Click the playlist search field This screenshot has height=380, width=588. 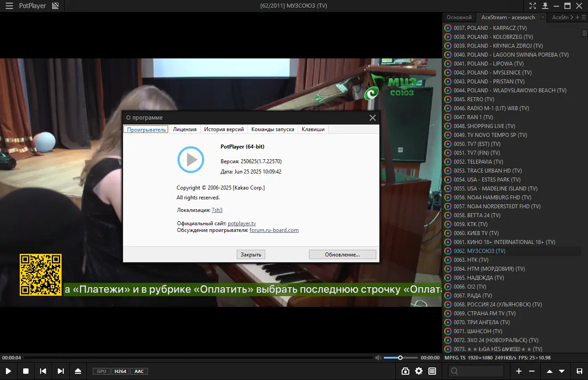(476, 371)
